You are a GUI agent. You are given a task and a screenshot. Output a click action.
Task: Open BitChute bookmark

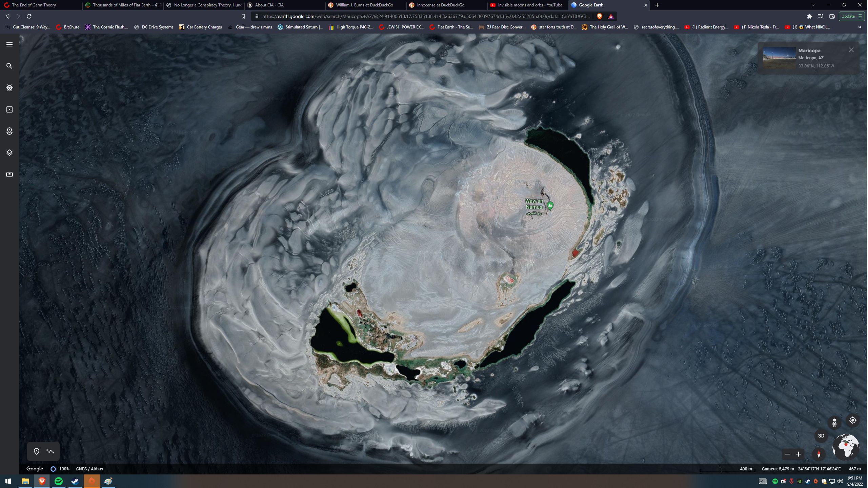(x=68, y=27)
